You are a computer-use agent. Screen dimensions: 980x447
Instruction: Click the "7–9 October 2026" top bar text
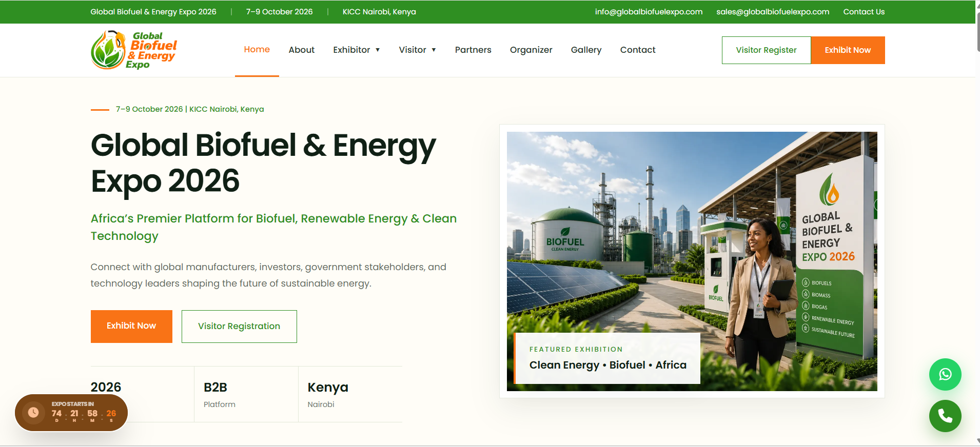[279, 12]
